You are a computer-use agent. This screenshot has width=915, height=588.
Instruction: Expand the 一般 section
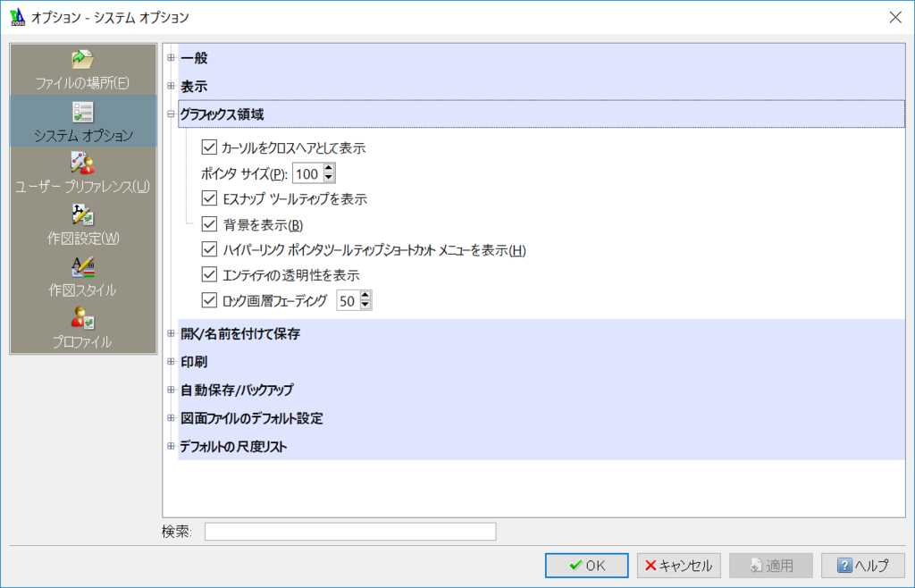171,58
